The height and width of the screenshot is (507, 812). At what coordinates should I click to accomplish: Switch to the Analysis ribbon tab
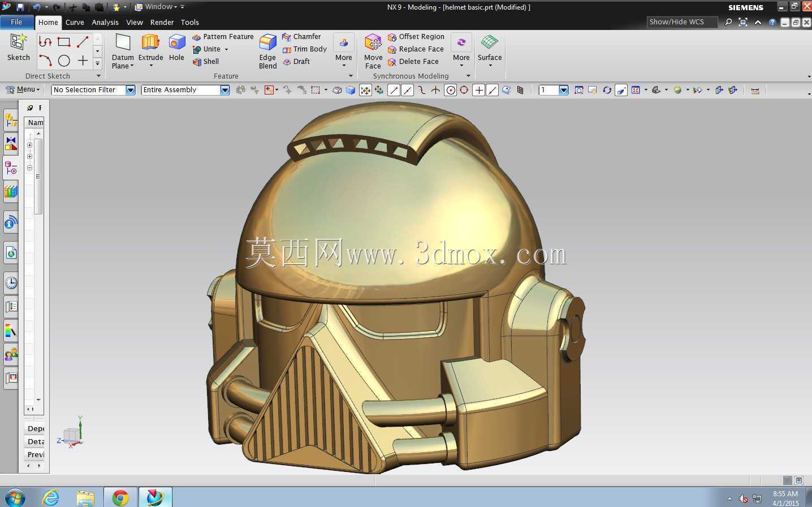pos(105,23)
